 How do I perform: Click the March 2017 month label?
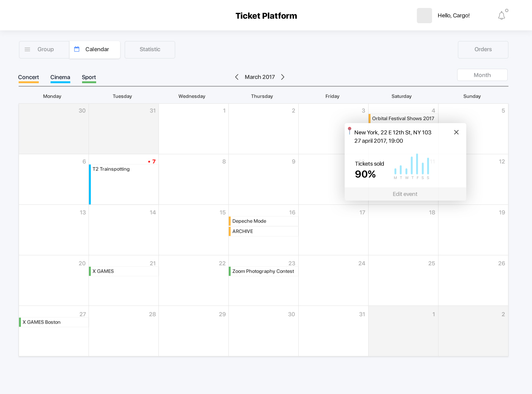(260, 77)
